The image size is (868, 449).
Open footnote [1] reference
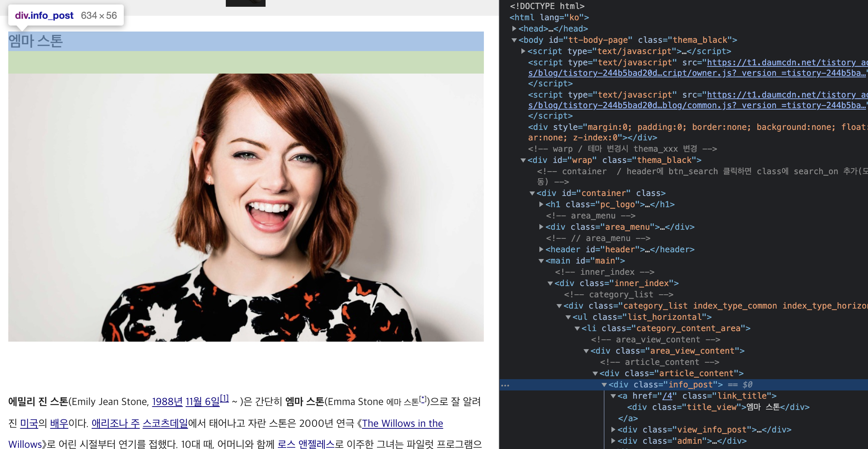click(x=224, y=398)
